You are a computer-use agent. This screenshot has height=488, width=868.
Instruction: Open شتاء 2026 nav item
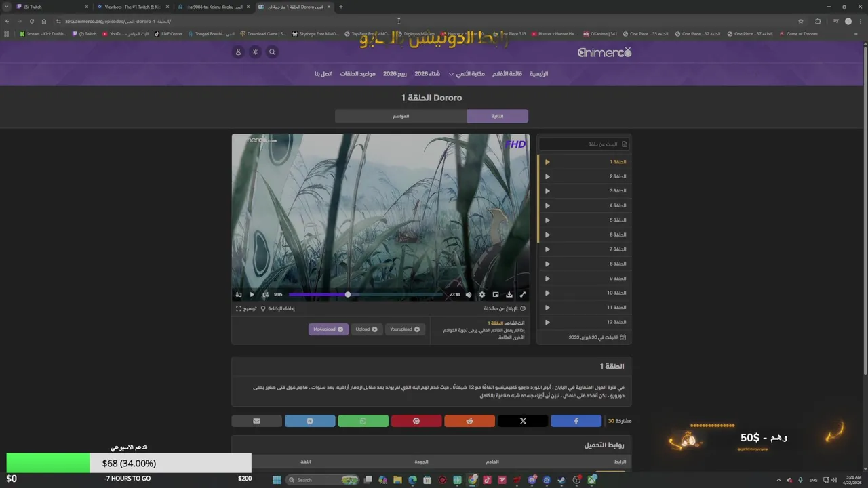(427, 74)
